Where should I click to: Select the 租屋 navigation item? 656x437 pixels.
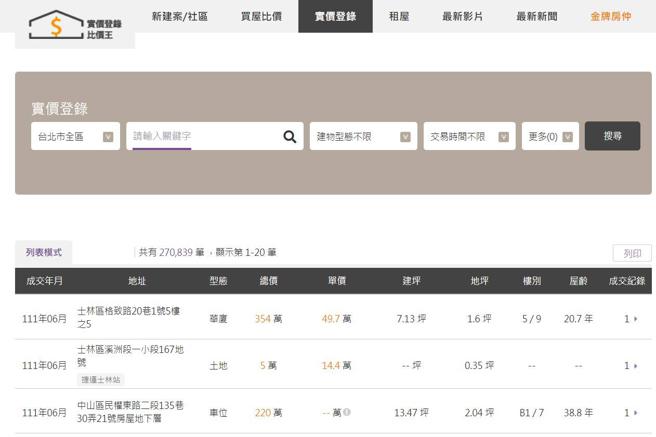tap(399, 17)
